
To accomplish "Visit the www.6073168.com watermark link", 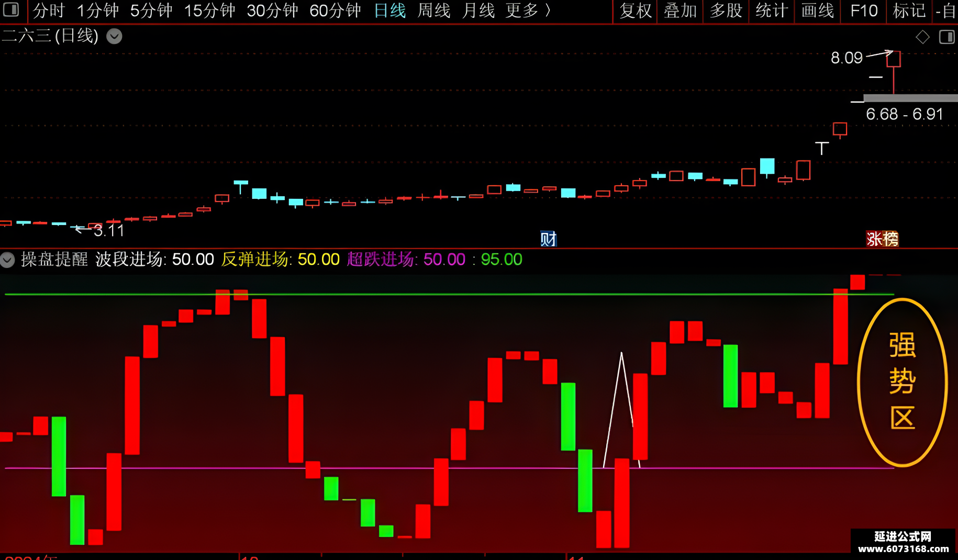I will tap(903, 549).
